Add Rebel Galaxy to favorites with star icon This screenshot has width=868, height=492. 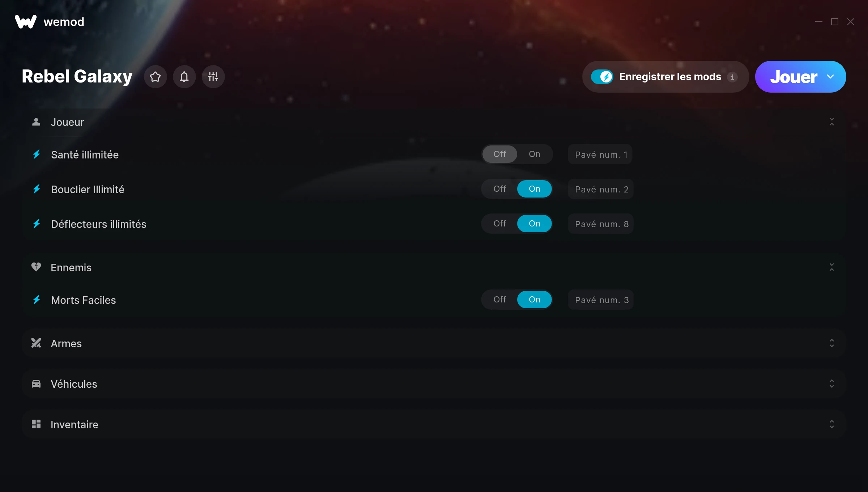(x=155, y=77)
